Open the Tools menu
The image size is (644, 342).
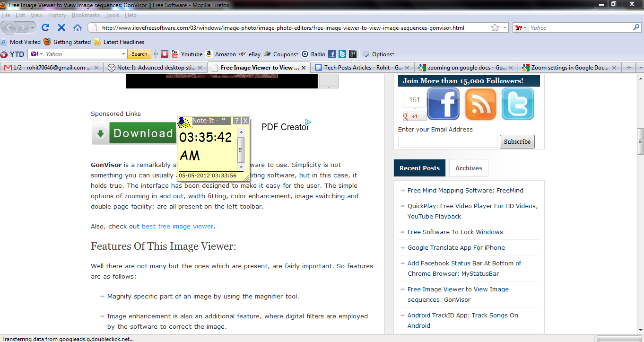tap(113, 15)
